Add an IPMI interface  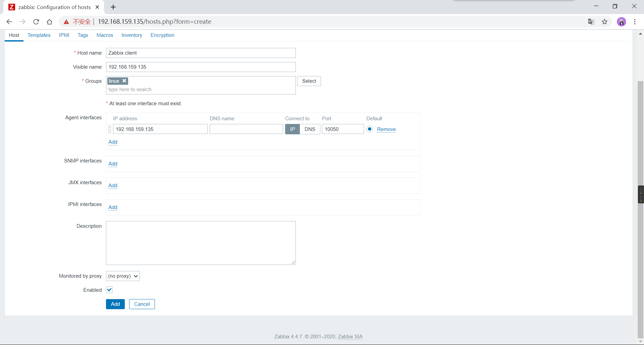click(x=113, y=207)
